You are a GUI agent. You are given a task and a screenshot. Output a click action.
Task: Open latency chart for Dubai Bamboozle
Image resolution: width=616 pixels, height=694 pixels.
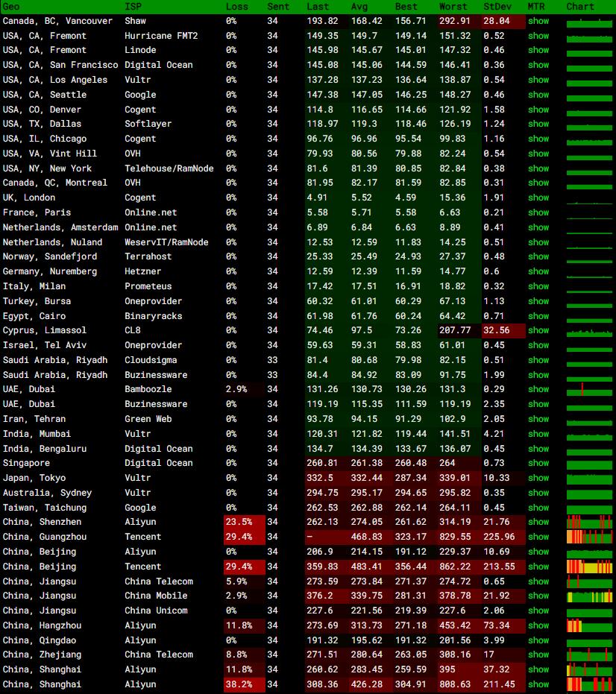589,389
